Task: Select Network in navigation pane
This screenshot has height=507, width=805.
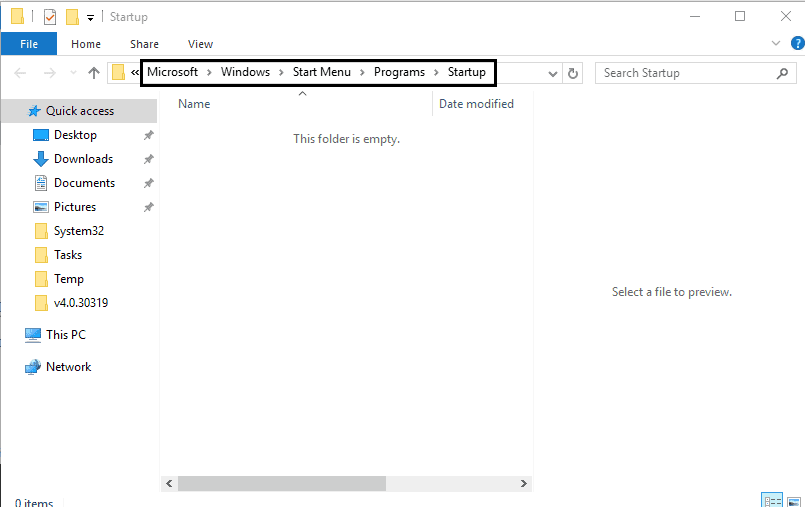Action: pos(68,367)
